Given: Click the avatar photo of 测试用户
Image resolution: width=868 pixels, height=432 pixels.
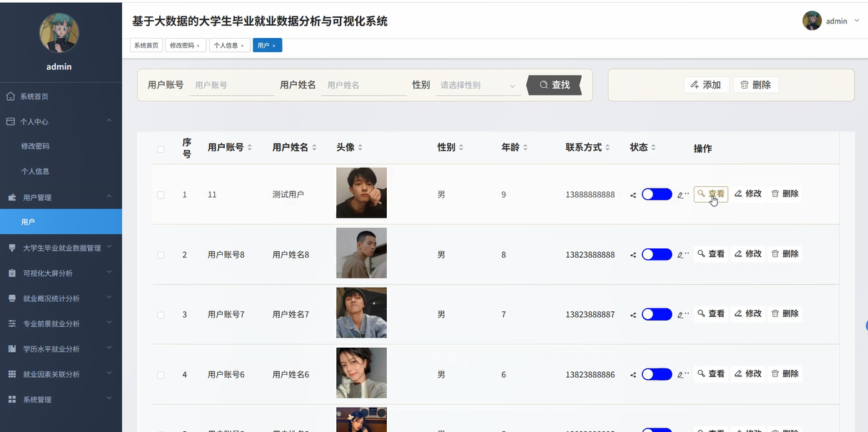Looking at the screenshot, I should [361, 193].
